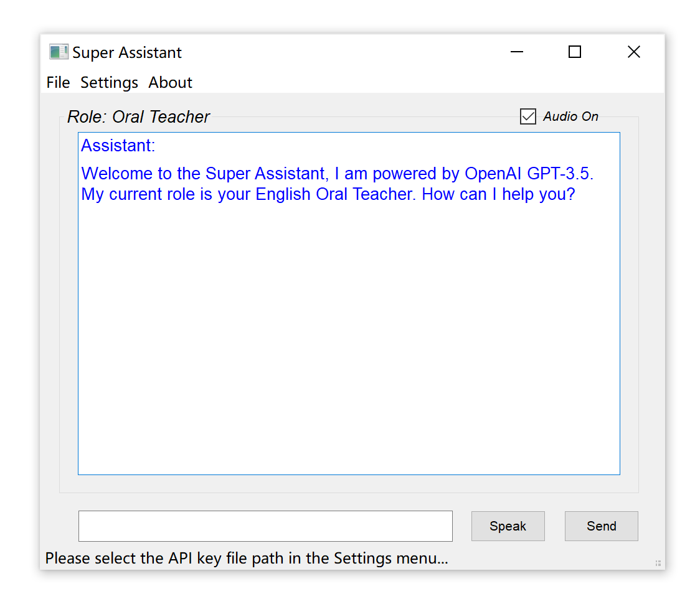
Task: Click the Super Assistant app icon
Action: click(59, 52)
